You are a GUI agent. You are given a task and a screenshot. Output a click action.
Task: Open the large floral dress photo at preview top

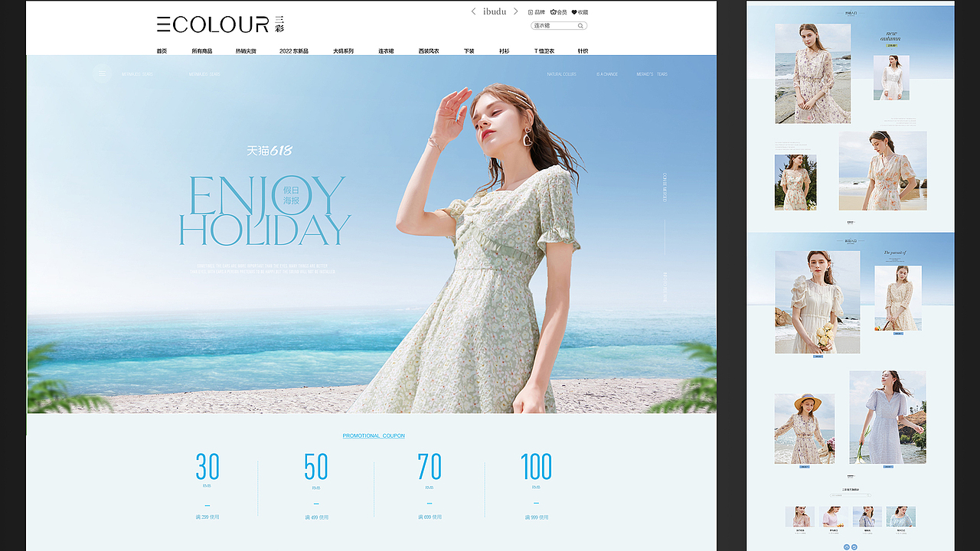(x=812, y=73)
